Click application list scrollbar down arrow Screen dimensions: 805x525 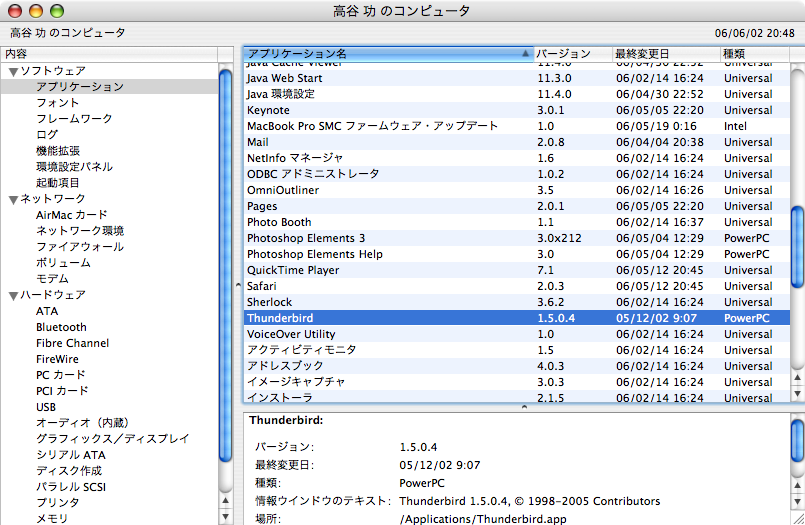tap(797, 394)
